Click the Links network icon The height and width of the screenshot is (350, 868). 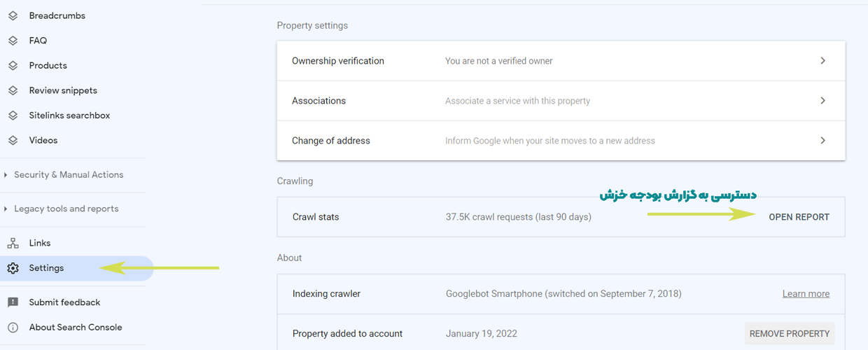point(13,243)
